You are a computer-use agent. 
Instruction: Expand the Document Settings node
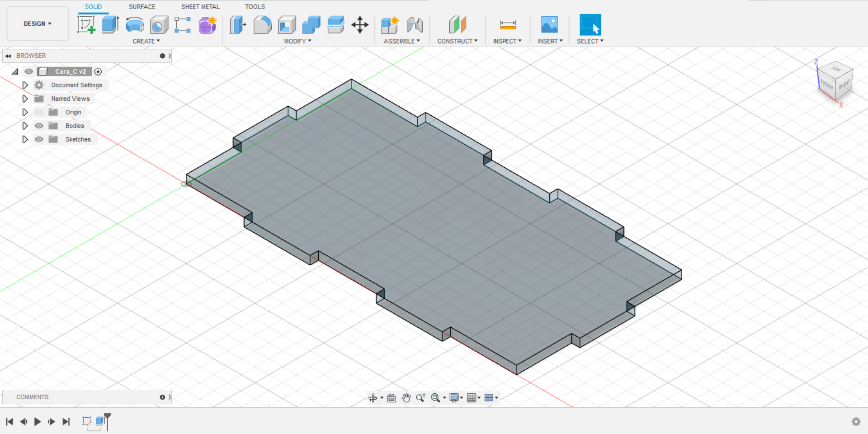pyautogui.click(x=25, y=85)
